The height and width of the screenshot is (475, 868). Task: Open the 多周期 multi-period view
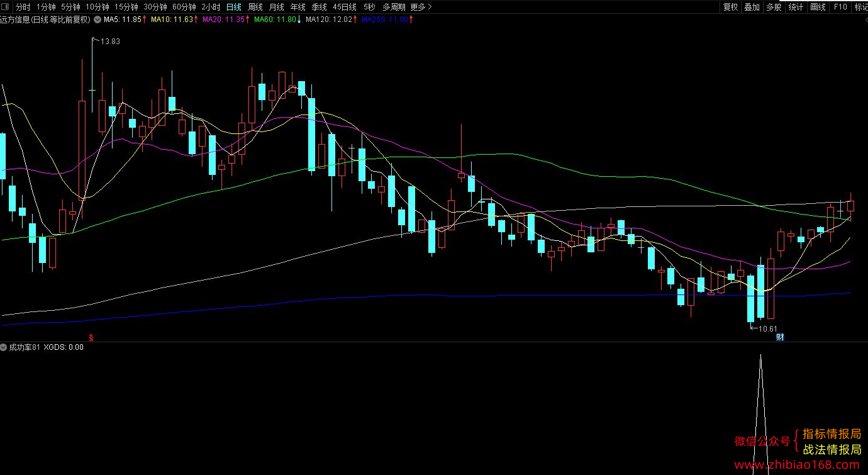coord(394,7)
